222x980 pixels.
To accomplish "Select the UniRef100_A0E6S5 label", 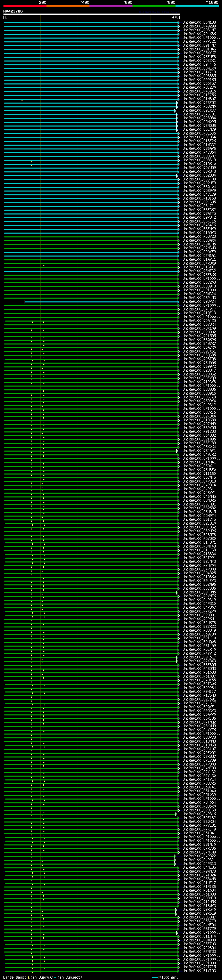I will coord(199,133).
